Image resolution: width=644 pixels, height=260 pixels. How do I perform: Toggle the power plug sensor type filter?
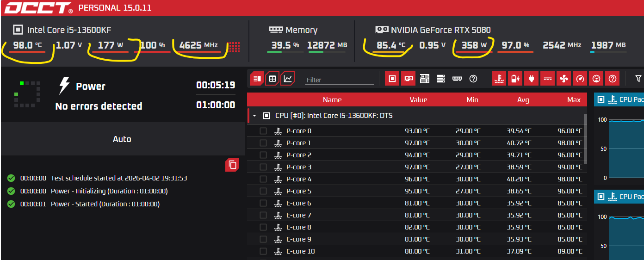tap(531, 79)
